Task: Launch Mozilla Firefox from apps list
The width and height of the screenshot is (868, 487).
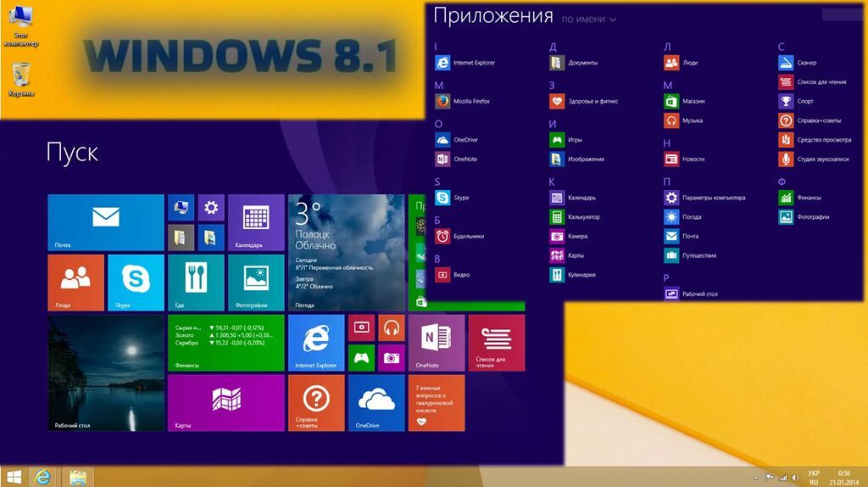Action: (463, 102)
